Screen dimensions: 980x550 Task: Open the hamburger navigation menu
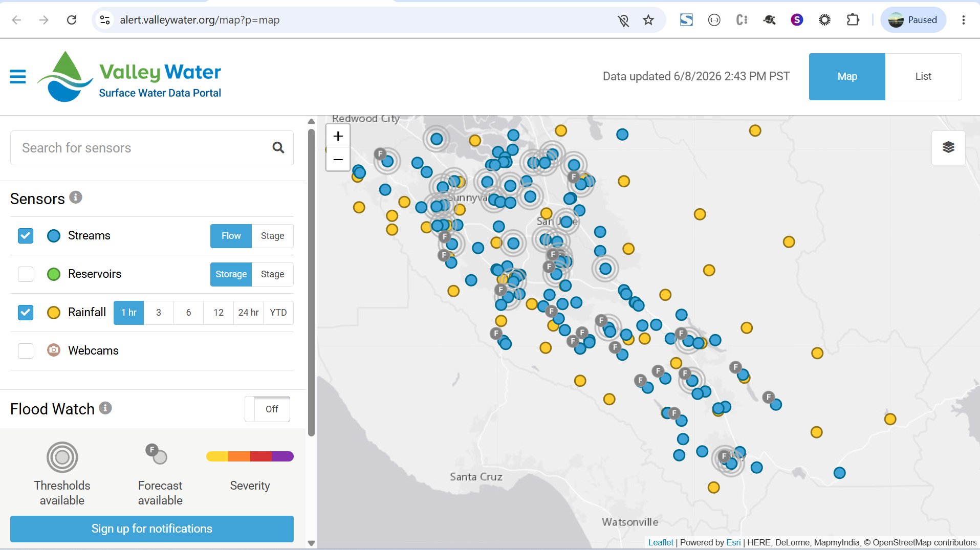point(18,76)
